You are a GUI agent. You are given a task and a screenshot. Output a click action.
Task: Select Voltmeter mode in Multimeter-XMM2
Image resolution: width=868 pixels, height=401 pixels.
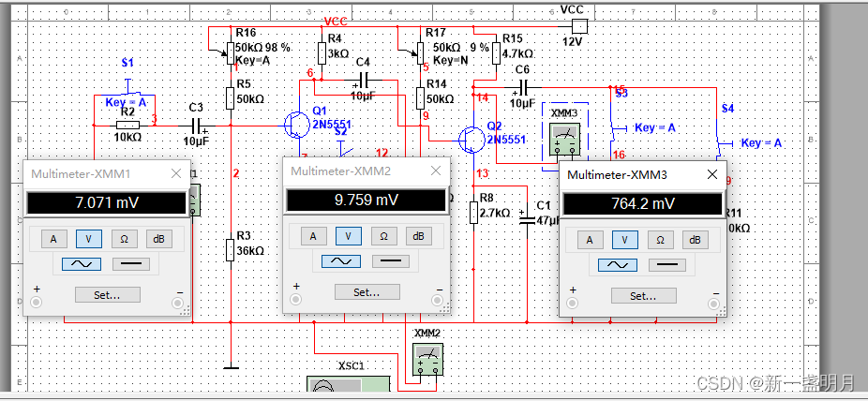(349, 236)
